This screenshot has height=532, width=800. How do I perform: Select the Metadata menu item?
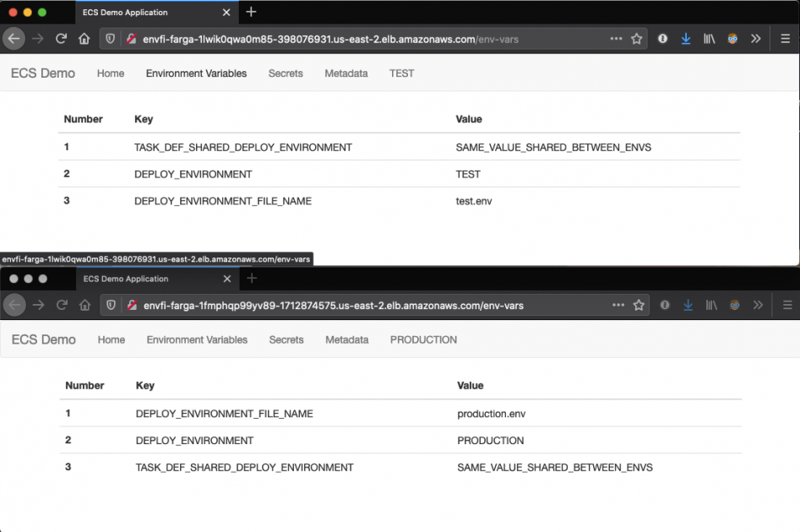pyautogui.click(x=346, y=73)
